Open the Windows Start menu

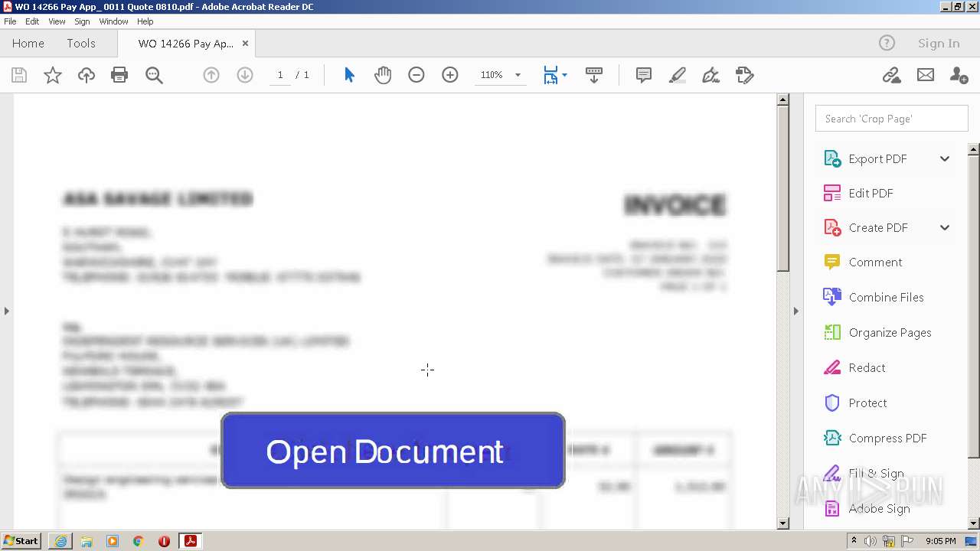pos(21,541)
